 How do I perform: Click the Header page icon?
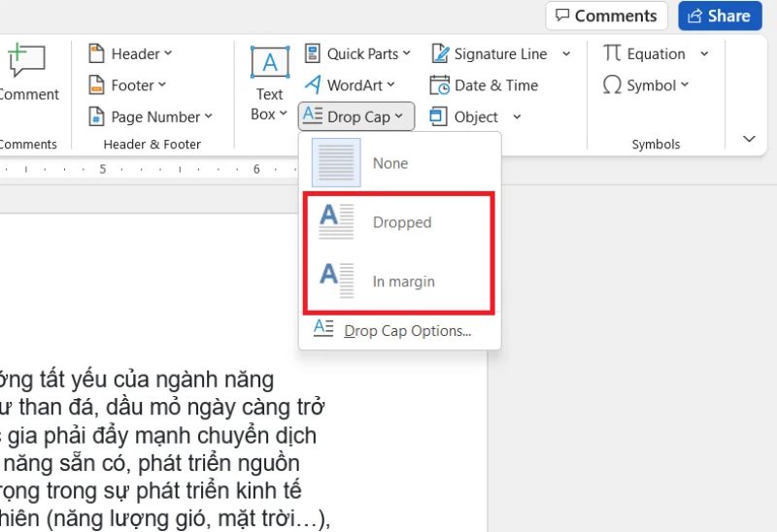[96, 53]
